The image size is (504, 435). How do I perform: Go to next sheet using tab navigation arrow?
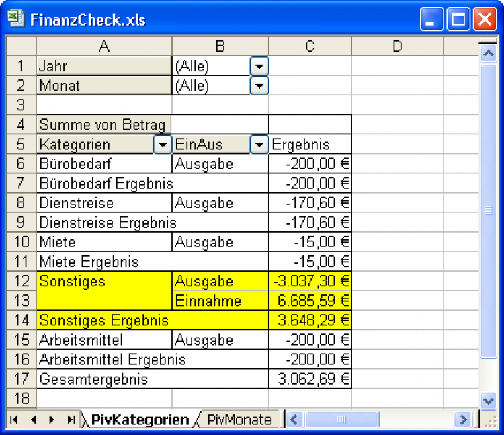pyautogui.click(x=52, y=420)
